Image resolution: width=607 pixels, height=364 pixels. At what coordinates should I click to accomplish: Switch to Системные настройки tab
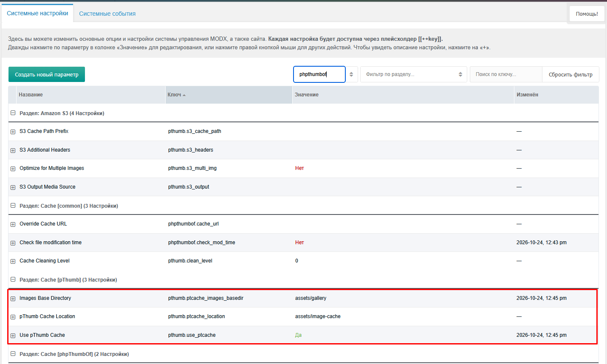pos(37,13)
